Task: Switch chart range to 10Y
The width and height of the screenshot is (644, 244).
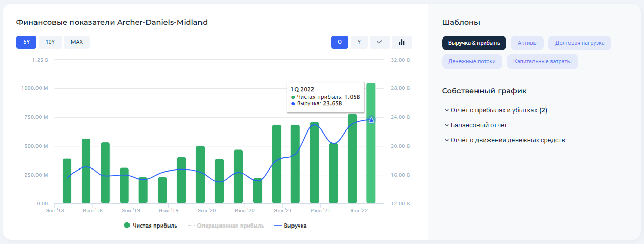Action: (50, 42)
